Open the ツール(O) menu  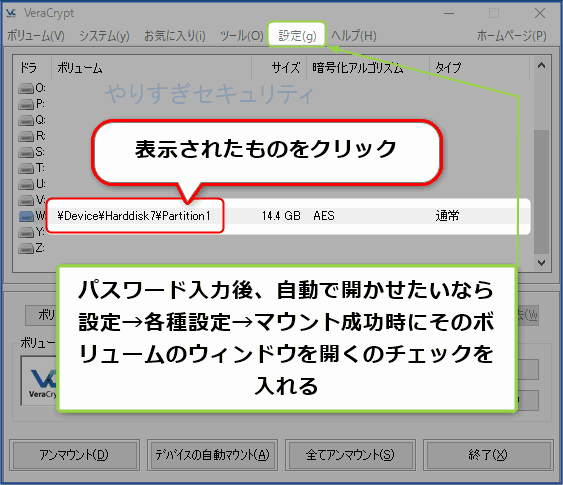pos(242,36)
